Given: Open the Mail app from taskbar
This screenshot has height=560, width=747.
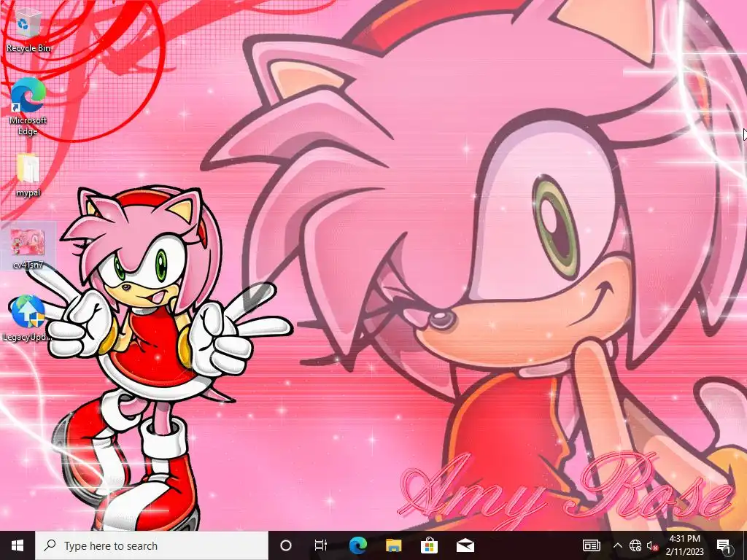Looking at the screenshot, I should 465,545.
